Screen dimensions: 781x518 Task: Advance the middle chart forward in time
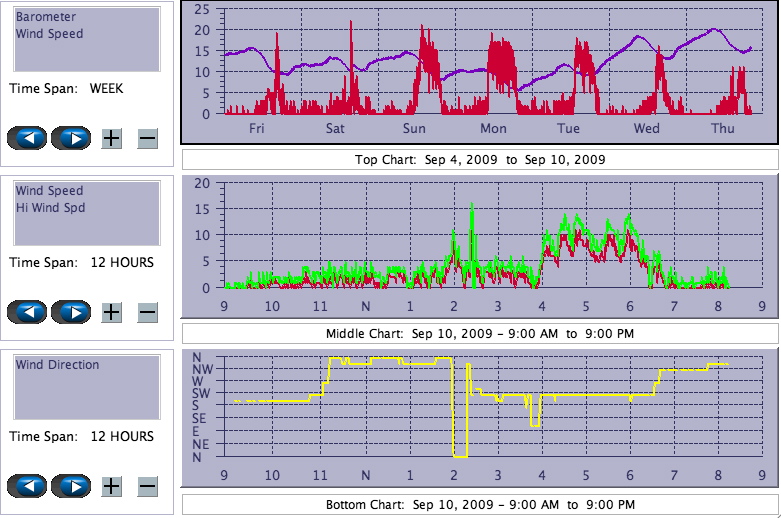71,312
